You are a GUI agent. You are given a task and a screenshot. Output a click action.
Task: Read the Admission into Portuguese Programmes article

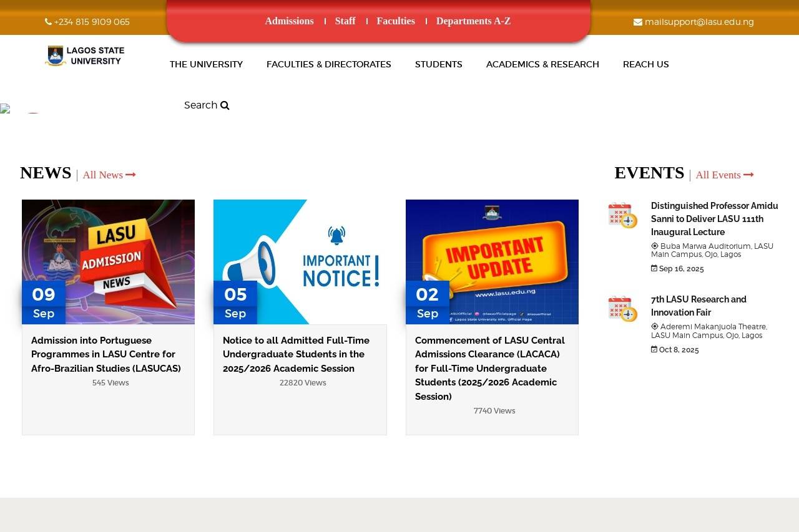[x=106, y=354]
